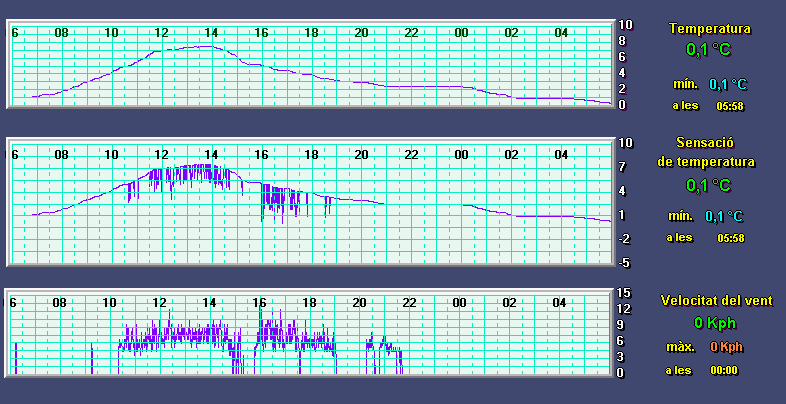This screenshot has width=786, height=404.
Task: Click the màx. label in the wind panel
Action: [680, 347]
